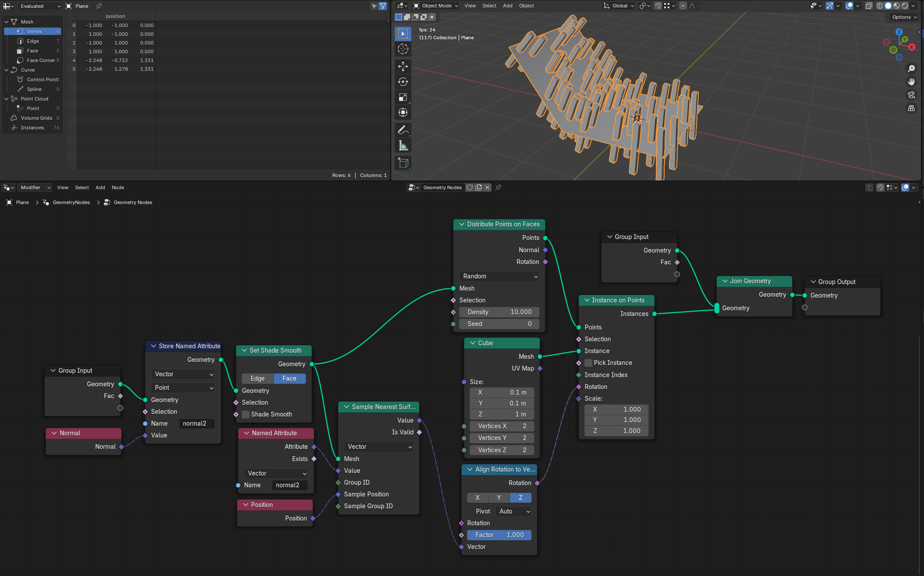The height and width of the screenshot is (576, 924).
Task: Open the Node menu in node editor
Action: pos(118,187)
